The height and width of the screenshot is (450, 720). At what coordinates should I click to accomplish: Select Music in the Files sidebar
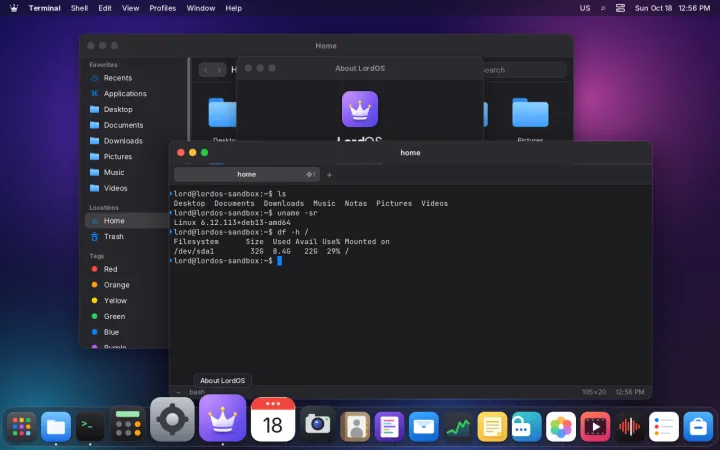tap(114, 172)
